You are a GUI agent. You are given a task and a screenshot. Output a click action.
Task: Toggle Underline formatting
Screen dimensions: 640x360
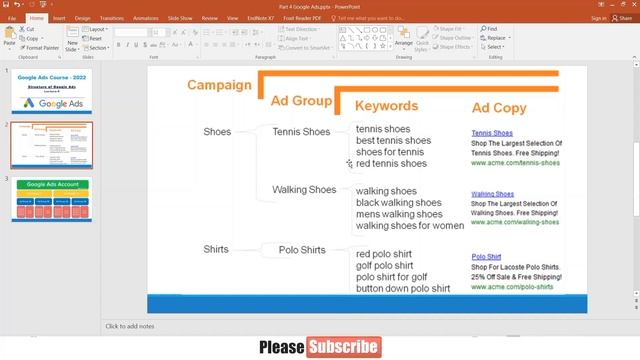[136, 44]
